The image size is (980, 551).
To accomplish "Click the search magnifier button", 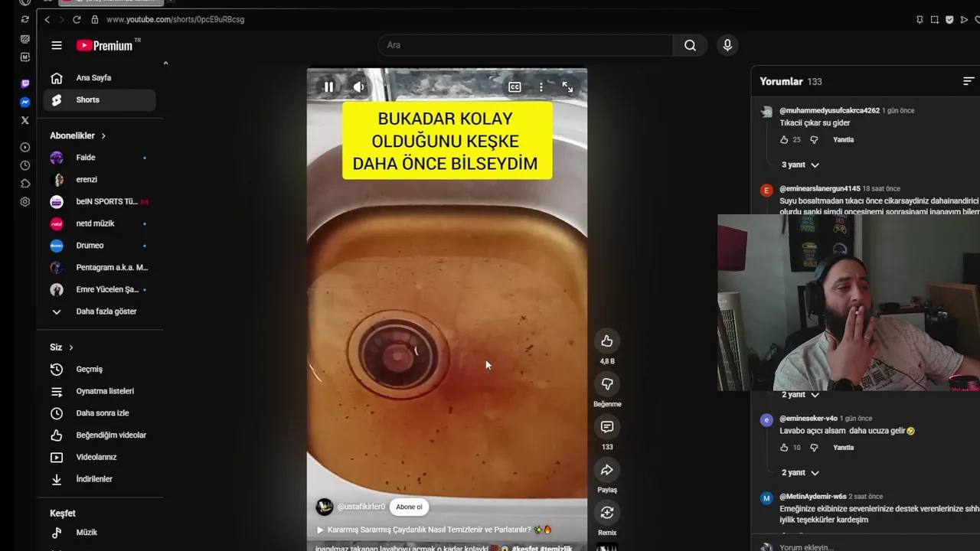I will (x=690, y=45).
